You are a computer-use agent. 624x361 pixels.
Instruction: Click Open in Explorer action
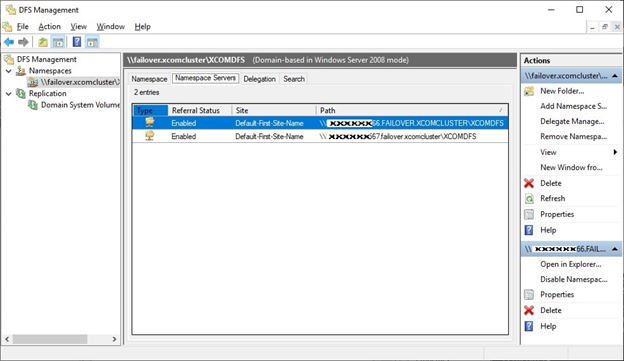coord(571,264)
